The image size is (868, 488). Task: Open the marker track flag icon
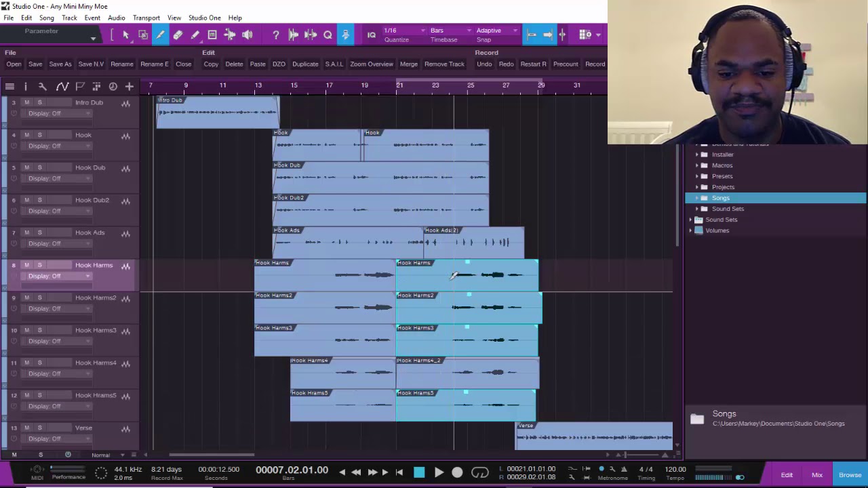(79, 86)
